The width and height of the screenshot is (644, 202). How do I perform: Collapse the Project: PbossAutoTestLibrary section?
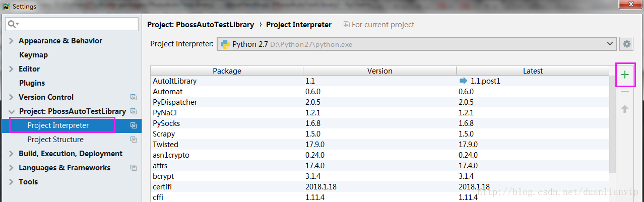[11, 111]
